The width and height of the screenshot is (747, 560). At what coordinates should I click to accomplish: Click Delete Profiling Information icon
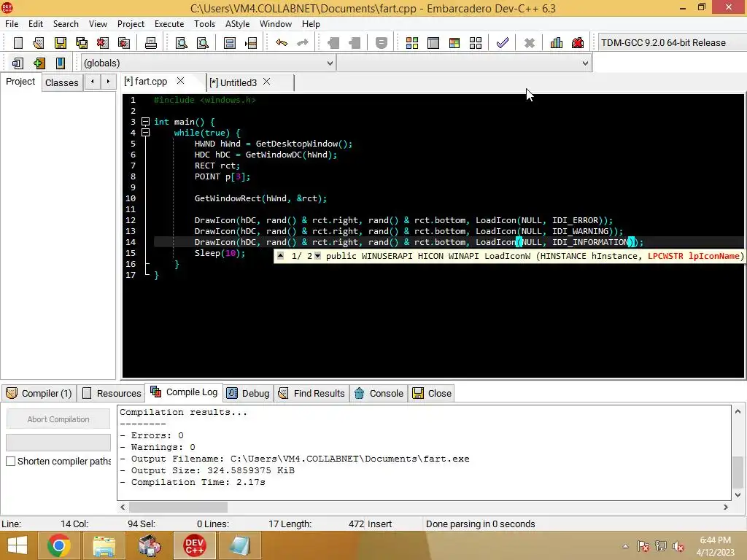[x=578, y=43]
